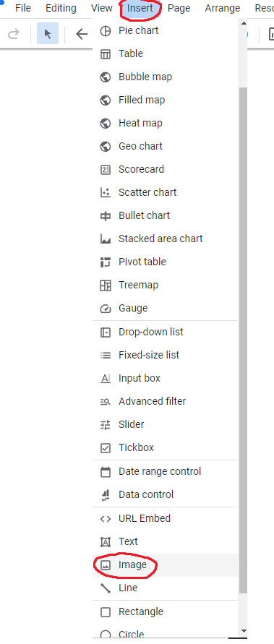Open the View menu
Image resolution: width=274 pixels, height=644 pixels.
102,8
